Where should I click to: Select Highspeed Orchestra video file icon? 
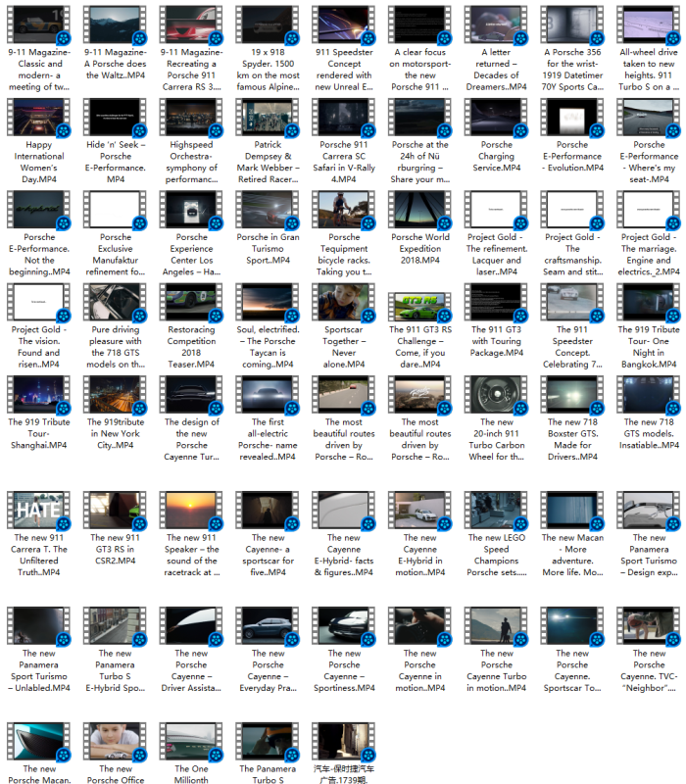click(191, 117)
